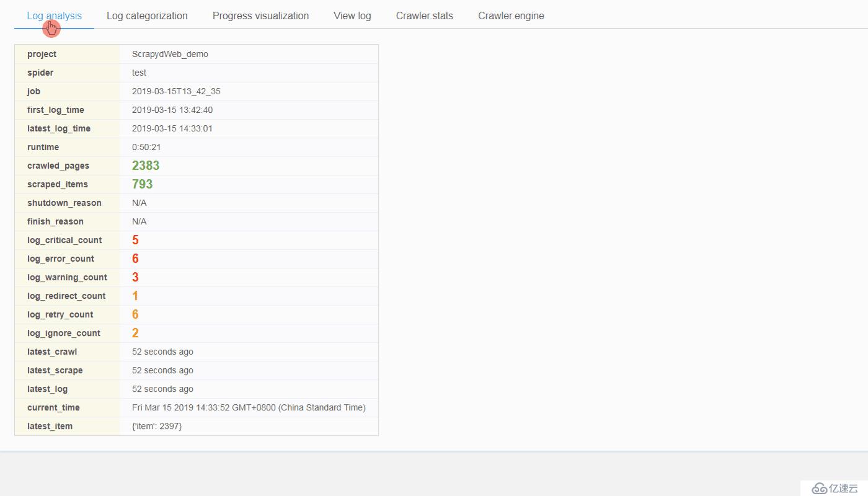Click the spider row label

coord(40,73)
